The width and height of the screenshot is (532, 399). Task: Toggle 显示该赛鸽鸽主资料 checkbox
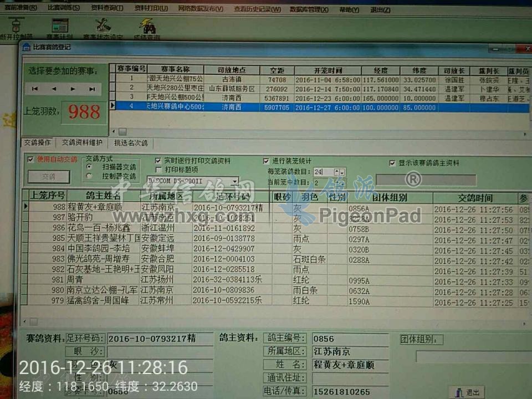(392, 163)
